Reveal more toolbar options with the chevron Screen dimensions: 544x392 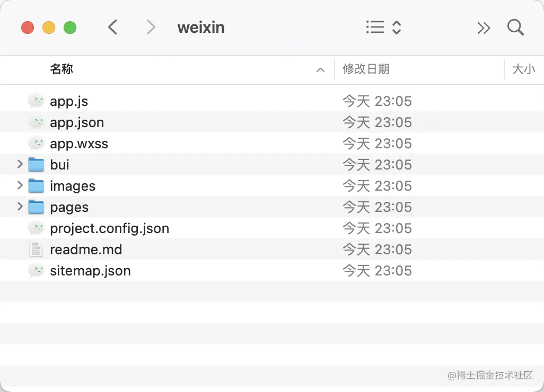coord(484,28)
